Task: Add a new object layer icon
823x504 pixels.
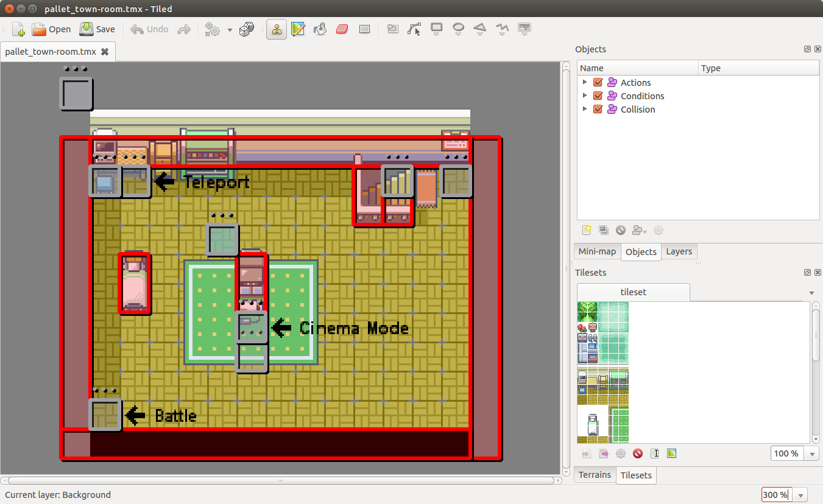Action: (587, 230)
